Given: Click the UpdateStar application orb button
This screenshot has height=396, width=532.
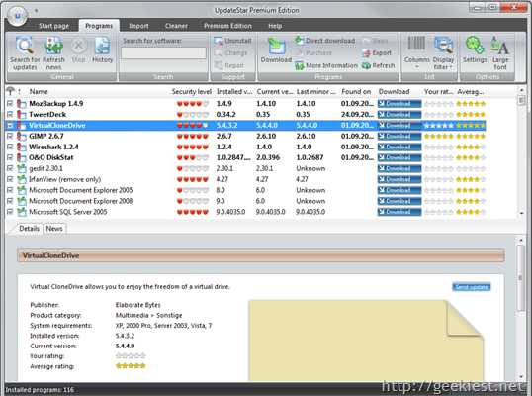Looking at the screenshot, I should 17,16.
